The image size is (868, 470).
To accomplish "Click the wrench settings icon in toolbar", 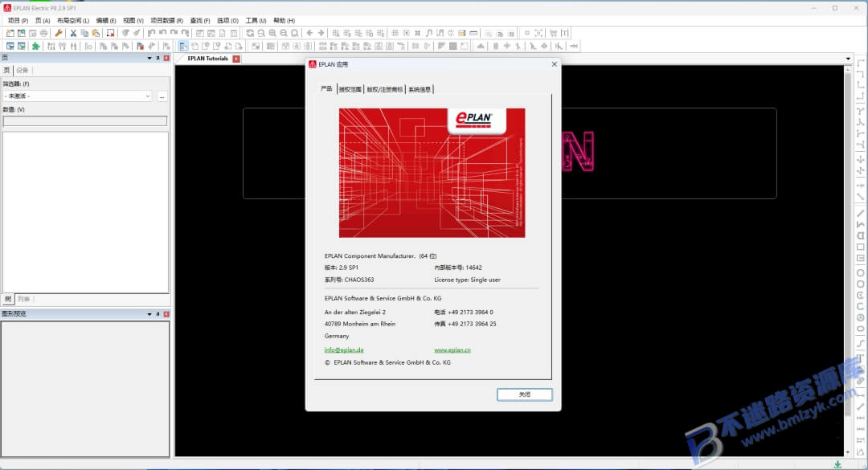I will [x=58, y=33].
